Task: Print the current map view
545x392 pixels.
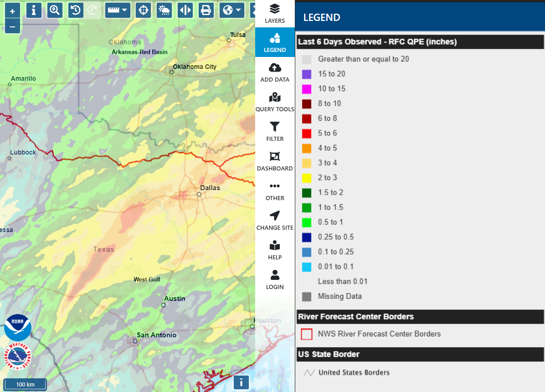Action: click(x=206, y=10)
